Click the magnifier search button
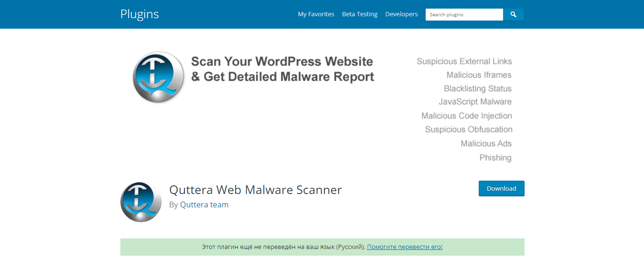 (514, 14)
